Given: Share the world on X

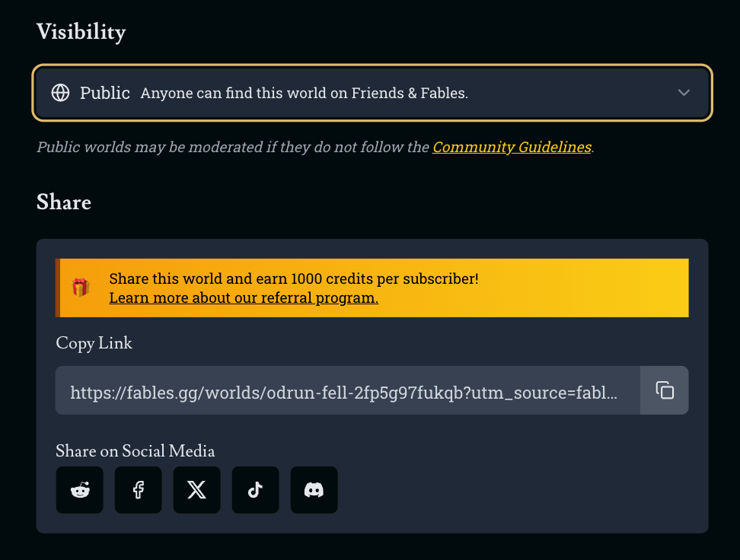Looking at the screenshot, I should [x=196, y=490].
